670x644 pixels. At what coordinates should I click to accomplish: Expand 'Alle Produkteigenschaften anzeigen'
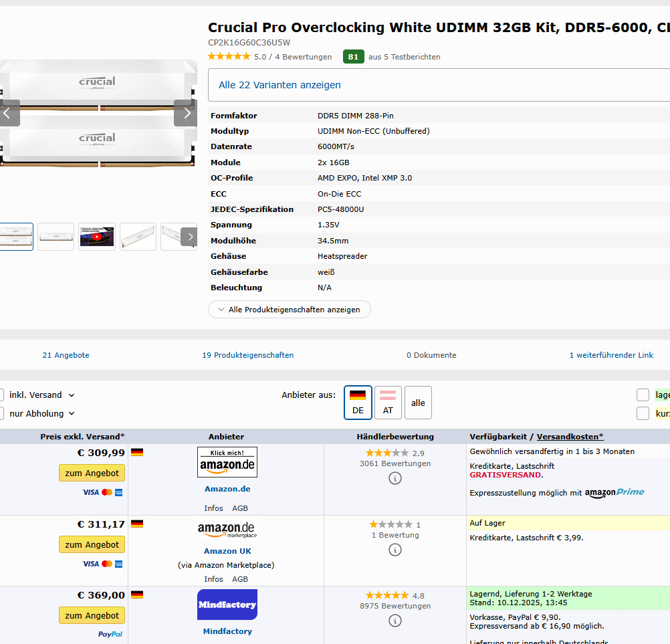click(x=290, y=310)
